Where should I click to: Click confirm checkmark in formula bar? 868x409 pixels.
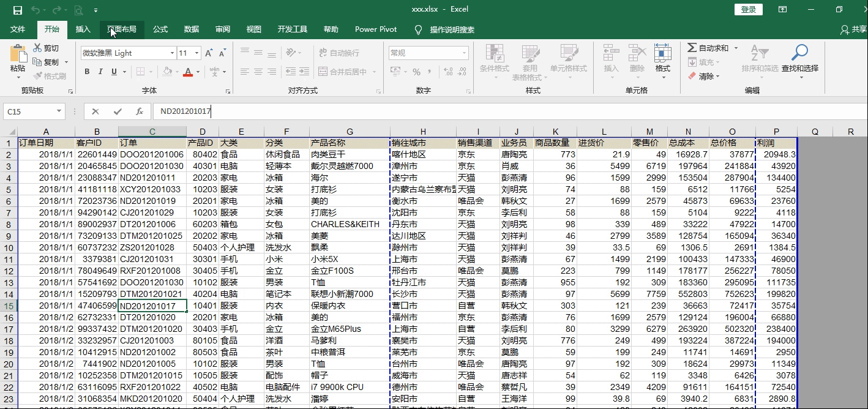(x=118, y=111)
